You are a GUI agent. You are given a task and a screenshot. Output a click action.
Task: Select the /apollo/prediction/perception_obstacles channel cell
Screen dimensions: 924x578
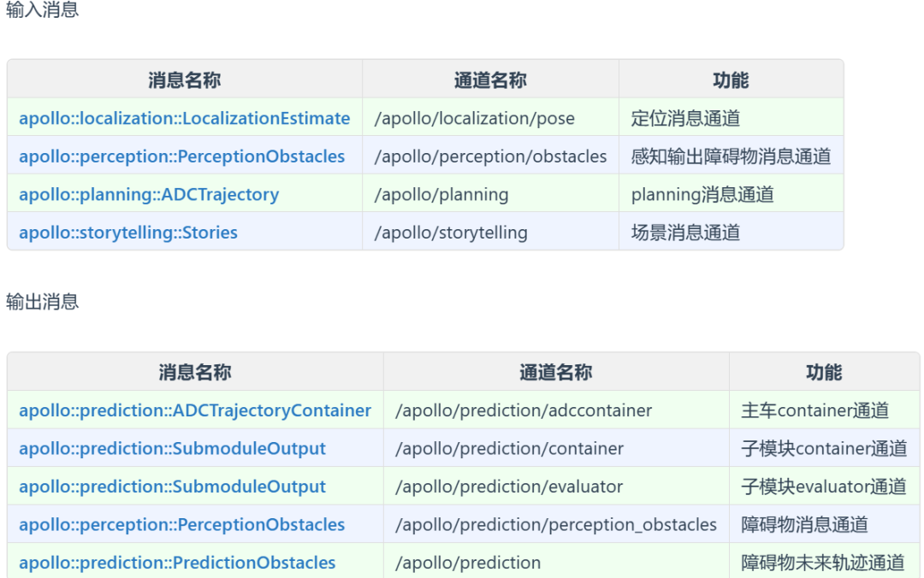[x=555, y=524]
